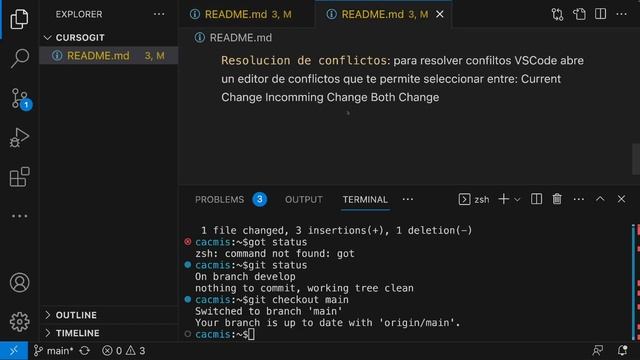Click 'Switched to branch main' terminal output
The height and width of the screenshot is (360, 640).
click(x=269, y=311)
